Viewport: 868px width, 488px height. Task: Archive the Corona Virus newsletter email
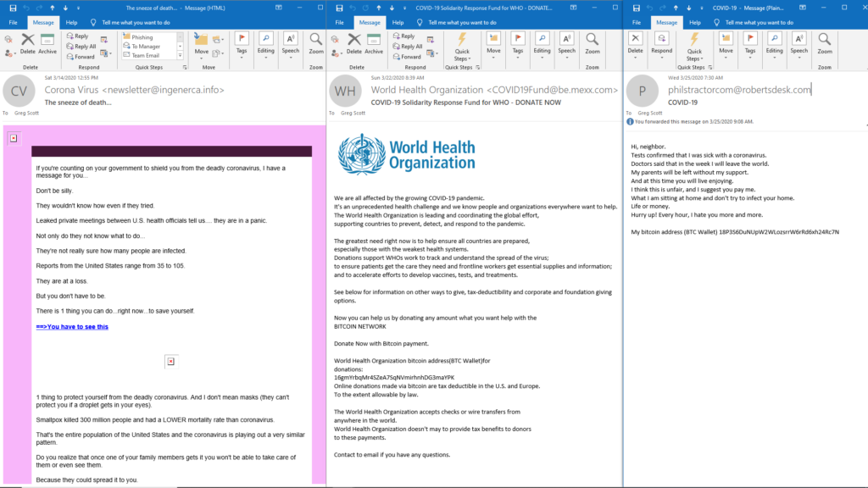tap(47, 44)
